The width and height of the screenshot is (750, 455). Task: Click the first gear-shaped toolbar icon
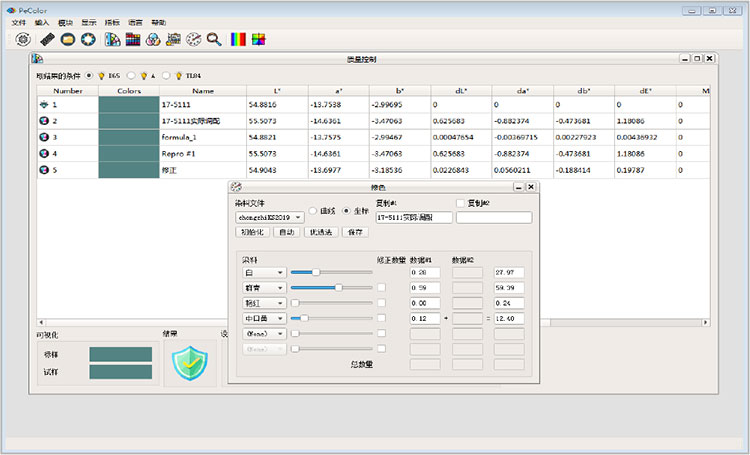pyautogui.click(x=24, y=40)
